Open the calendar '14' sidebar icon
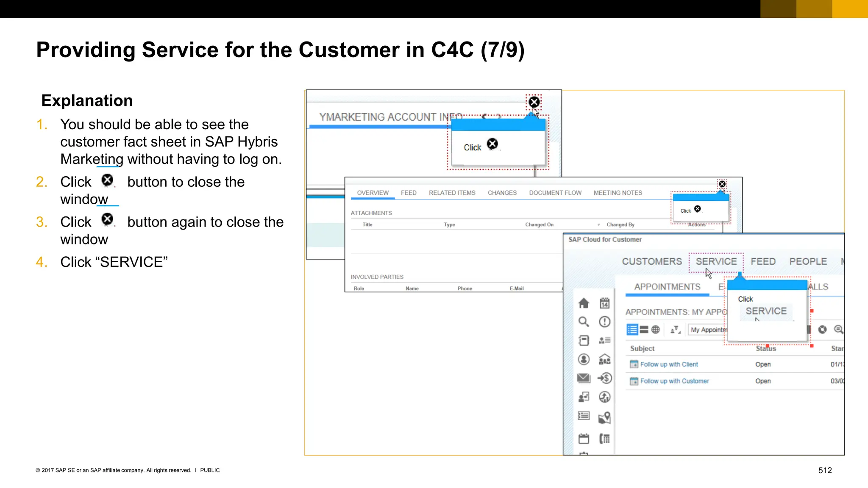868x488 pixels. click(604, 303)
